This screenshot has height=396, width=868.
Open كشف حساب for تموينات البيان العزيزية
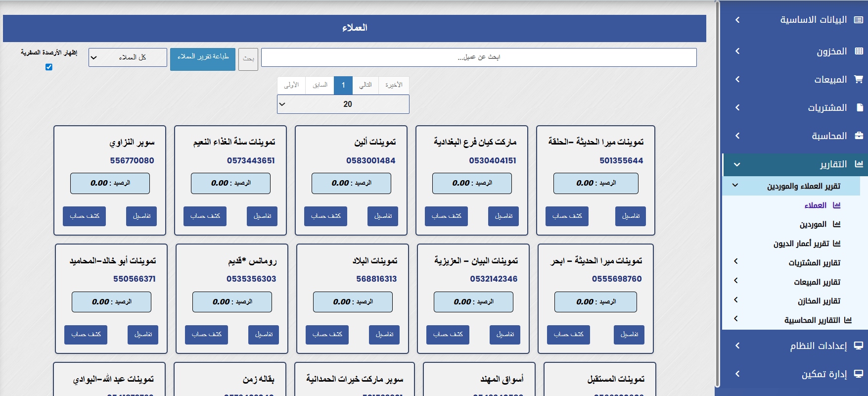click(x=448, y=335)
